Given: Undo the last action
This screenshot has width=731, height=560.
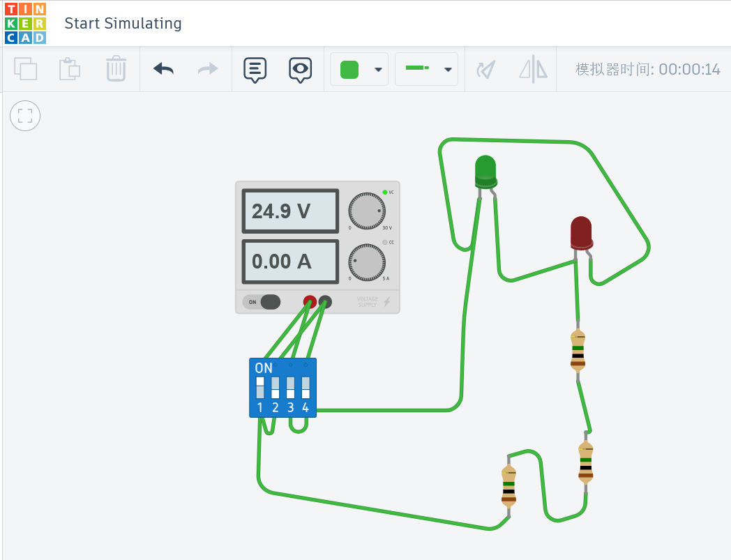Looking at the screenshot, I should point(164,69).
